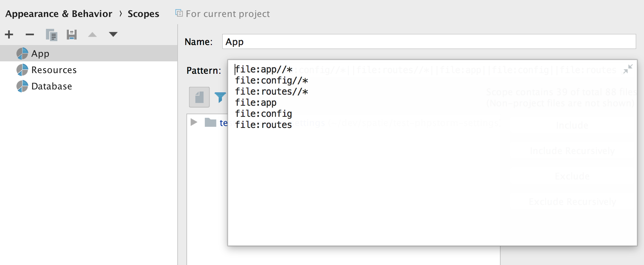Screen dimensions: 644x265
Task: Place cursor on file:config//* pattern line
Action: [x=271, y=80]
